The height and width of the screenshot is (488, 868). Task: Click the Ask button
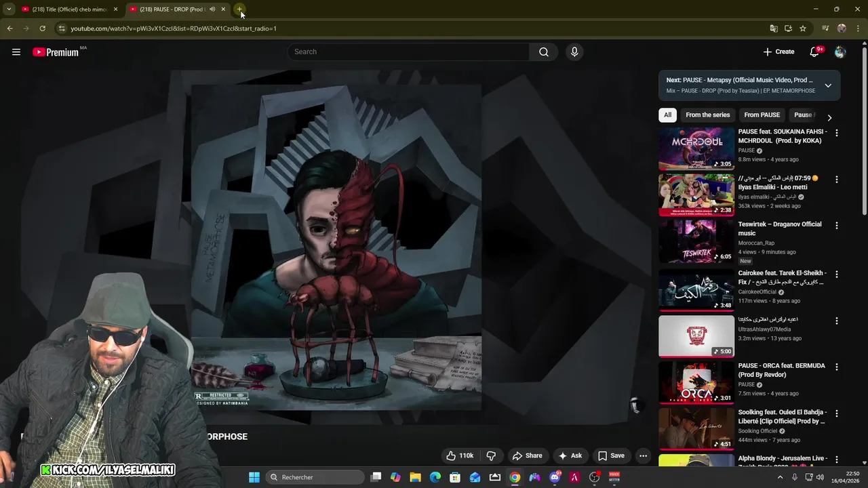[x=570, y=455]
